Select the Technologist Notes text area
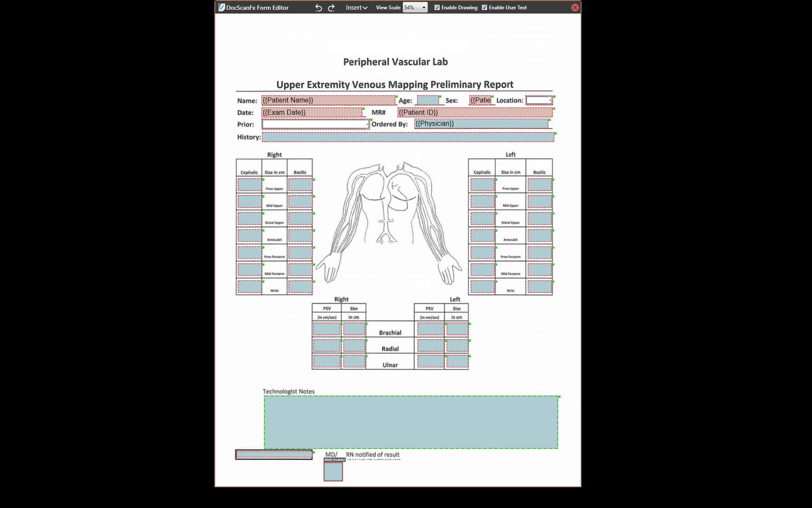 411,422
